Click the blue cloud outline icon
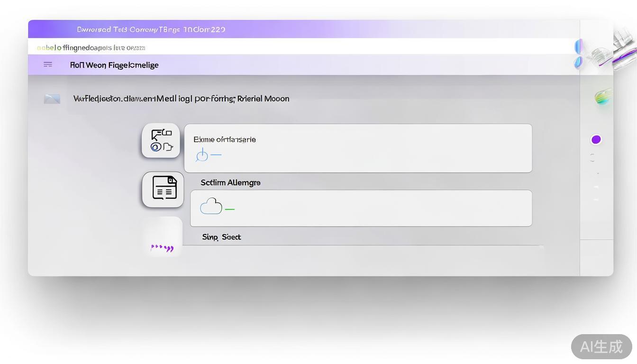The width and height of the screenshot is (637, 364). point(211,207)
